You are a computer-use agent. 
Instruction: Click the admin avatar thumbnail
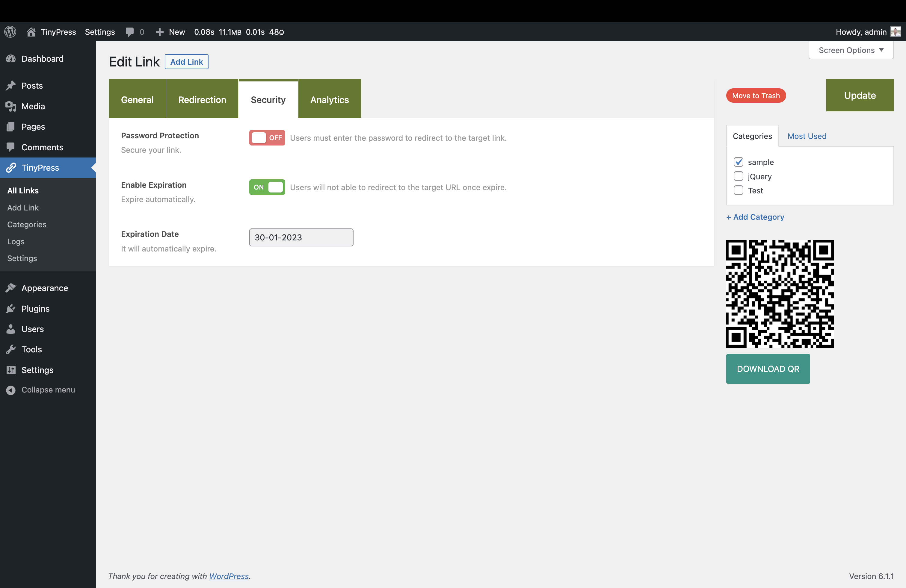tap(895, 31)
